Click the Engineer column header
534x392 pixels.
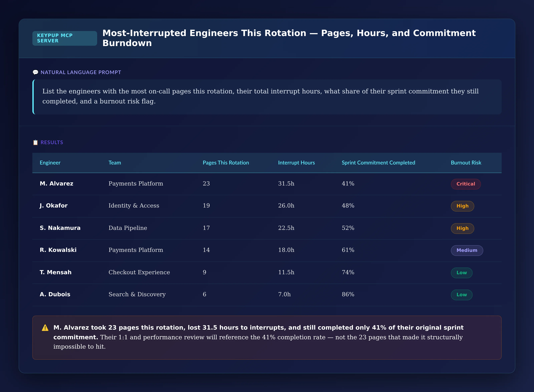50,163
